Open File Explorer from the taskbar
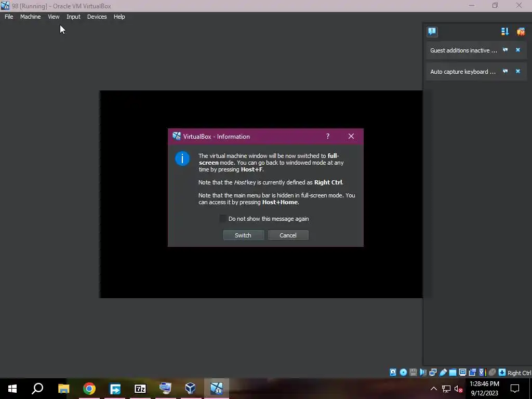This screenshot has height=399, width=532. [x=63, y=389]
